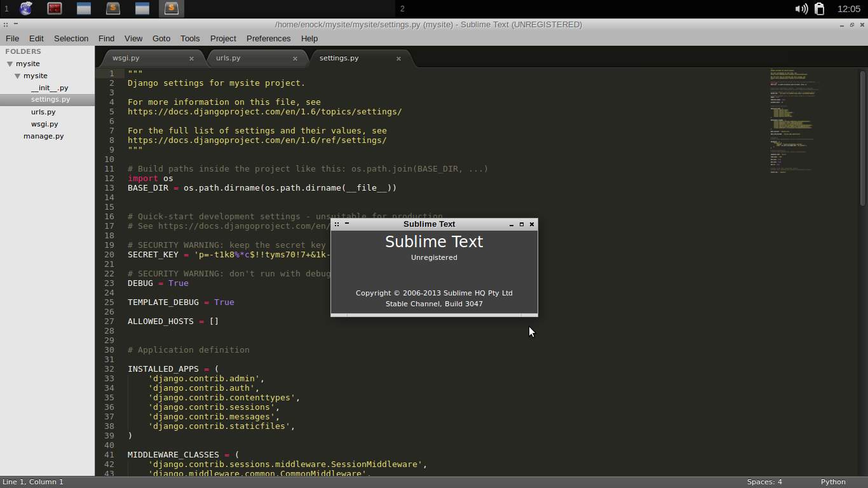The width and height of the screenshot is (868, 488).
Task: Open the View menu
Action: tap(133, 38)
